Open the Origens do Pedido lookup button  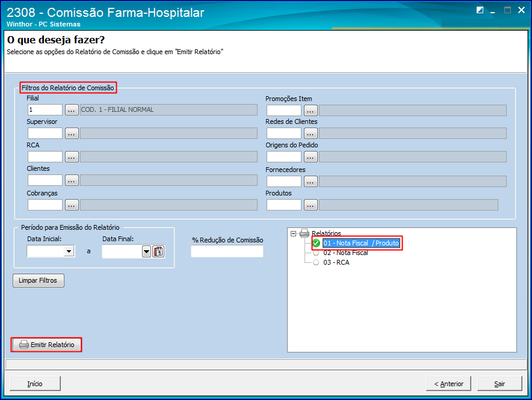pyautogui.click(x=311, y=156)
